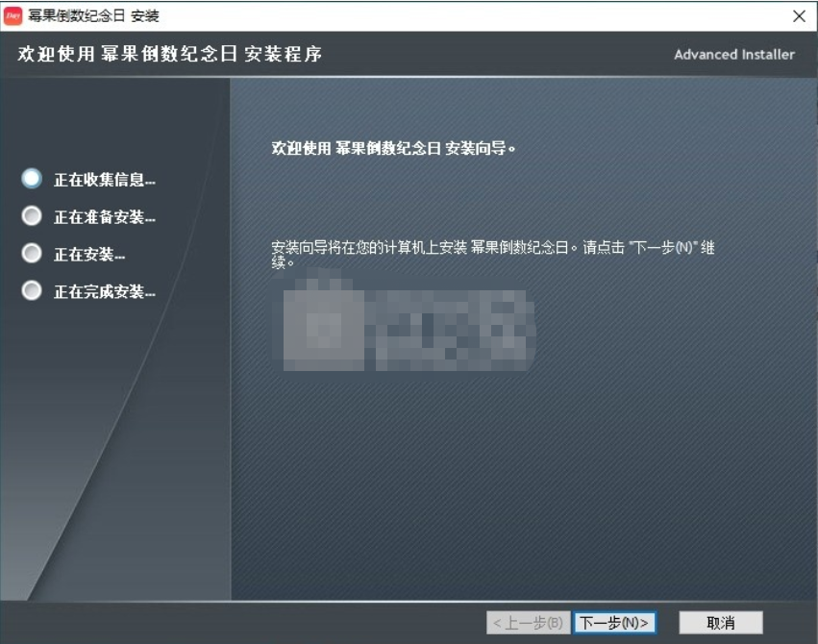Viewport: 818px width, 644px height.
Task: Click the 安装向导将在您的计算机上安装 paragraph
Action: tap(492, 254)
